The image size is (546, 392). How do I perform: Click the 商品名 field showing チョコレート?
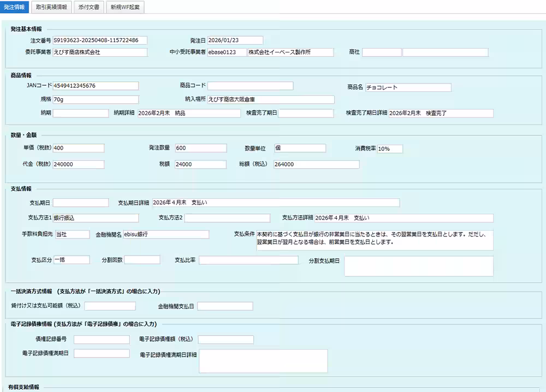(x=408, y=87)
